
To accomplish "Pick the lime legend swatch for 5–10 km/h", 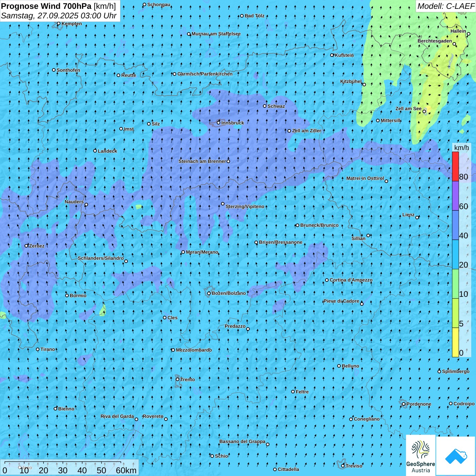I will pos(455,313).
